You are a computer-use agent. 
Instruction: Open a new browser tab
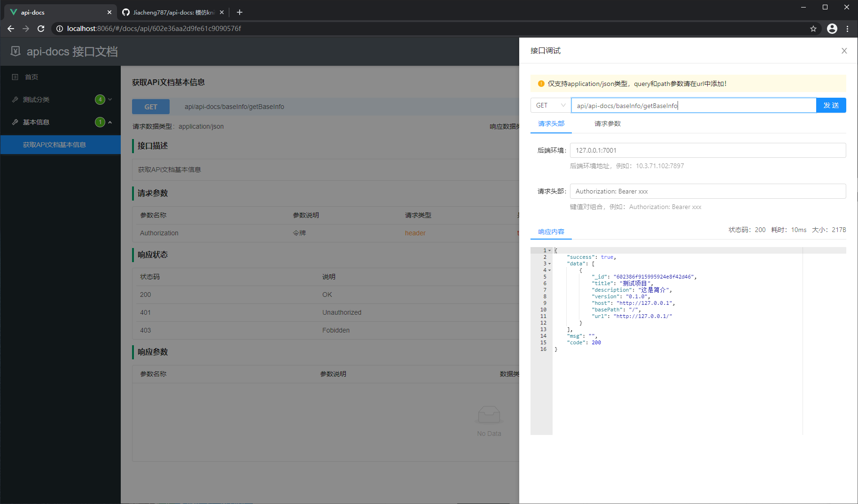coord(240,12)
